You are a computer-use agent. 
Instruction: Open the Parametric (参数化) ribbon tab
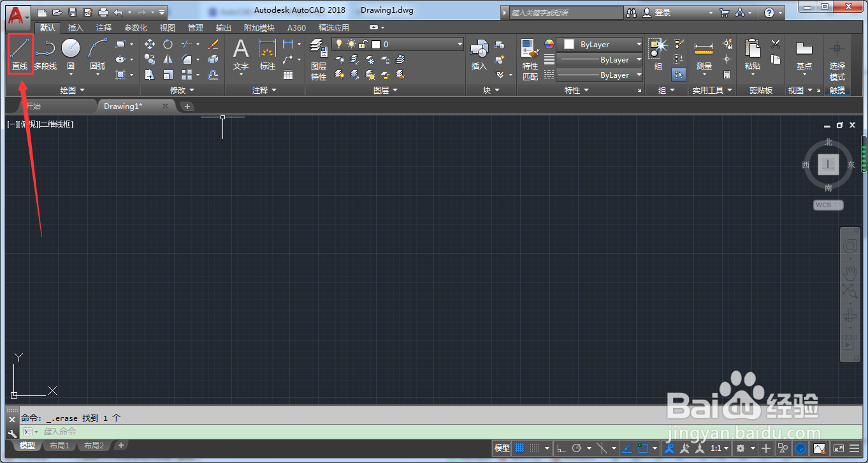pyautogui.click(x=136, y=27)
